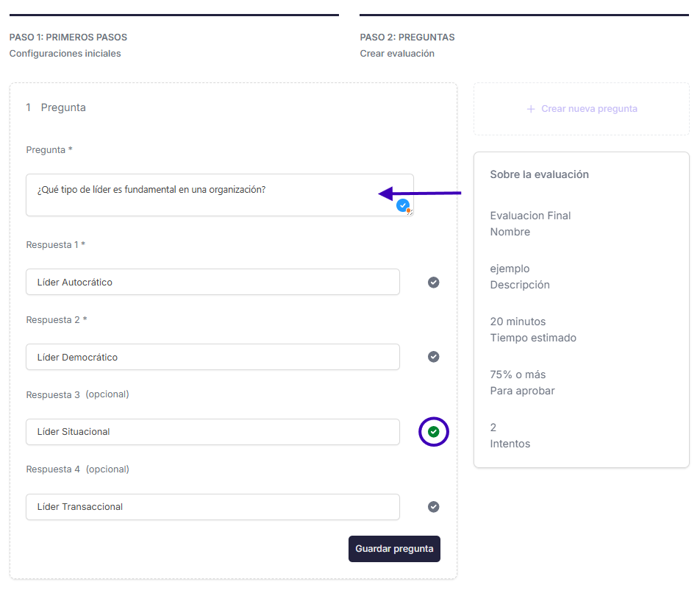Click the 20 minutos estimated time text
This screenshot has height=596, width=700.
pos(518,322)
